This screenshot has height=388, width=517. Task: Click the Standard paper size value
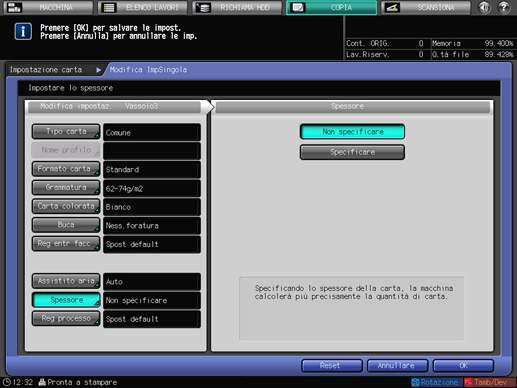coord(152,170)
